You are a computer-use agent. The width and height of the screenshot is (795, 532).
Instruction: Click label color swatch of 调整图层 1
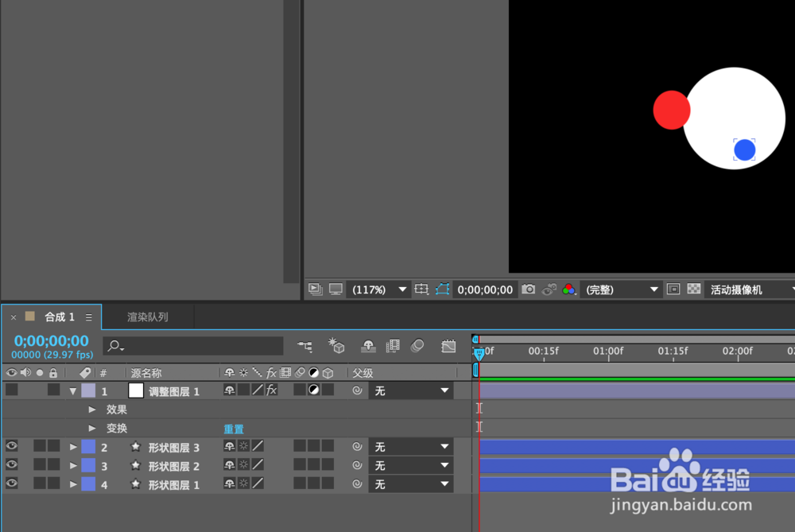coord(88,390)
